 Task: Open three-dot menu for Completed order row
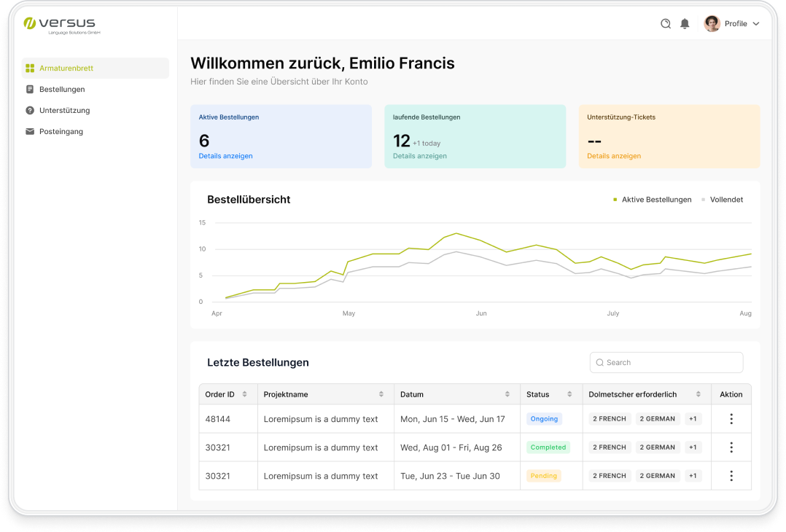click(x=731, y=447)
